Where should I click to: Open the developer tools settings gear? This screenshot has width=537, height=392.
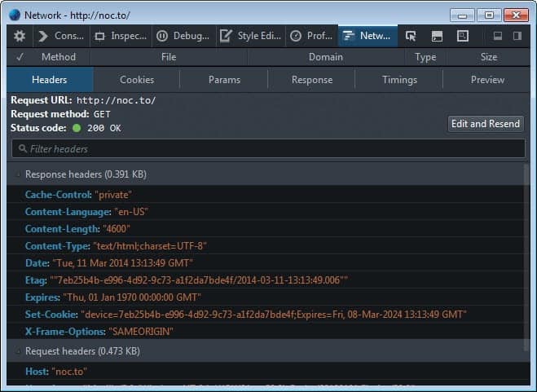[20, 36]
